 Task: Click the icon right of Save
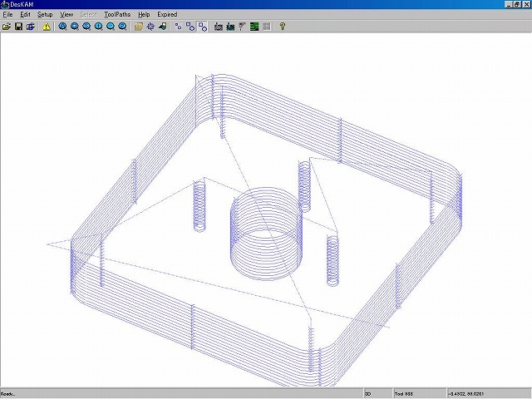click(31, 27)
